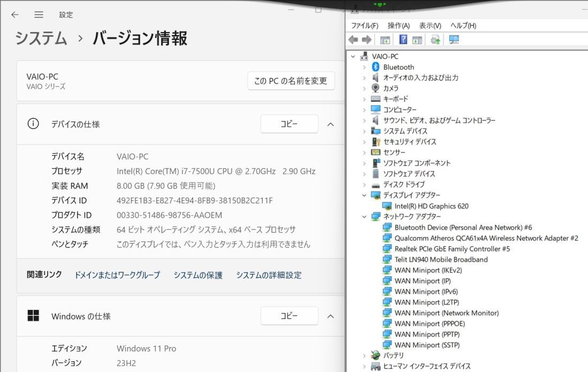Screen dimensions: 588x372
Task: Collapse the Windows の仕様 section chevron
Action: (330, 316)
